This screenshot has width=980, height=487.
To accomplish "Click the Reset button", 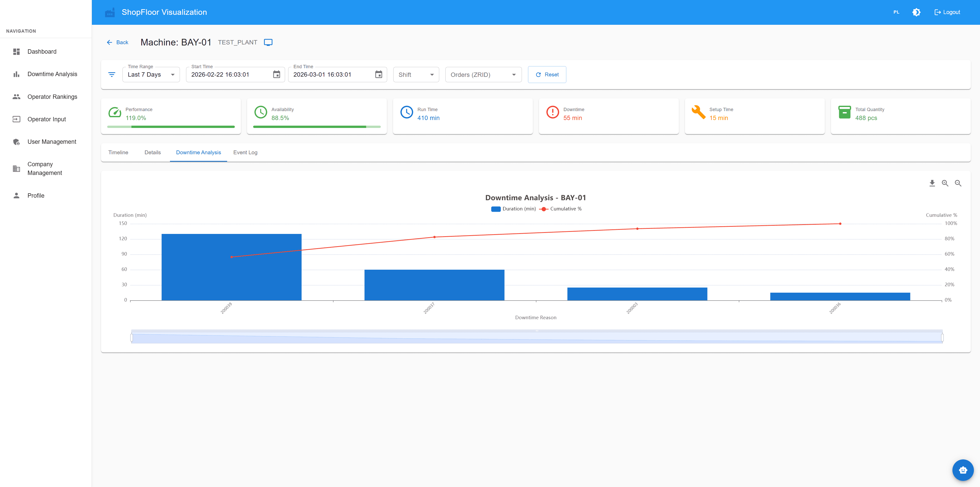I will [x=547, y=75].
